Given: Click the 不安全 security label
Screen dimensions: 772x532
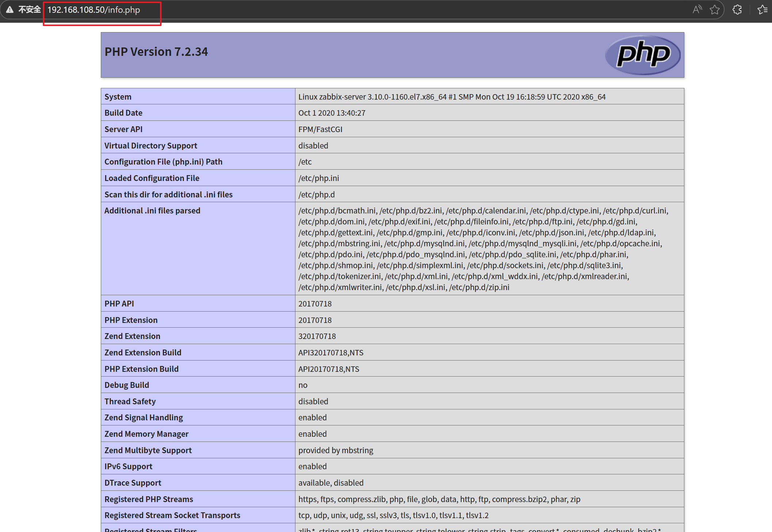Looking at the screenshot, I should click(29, 10).
